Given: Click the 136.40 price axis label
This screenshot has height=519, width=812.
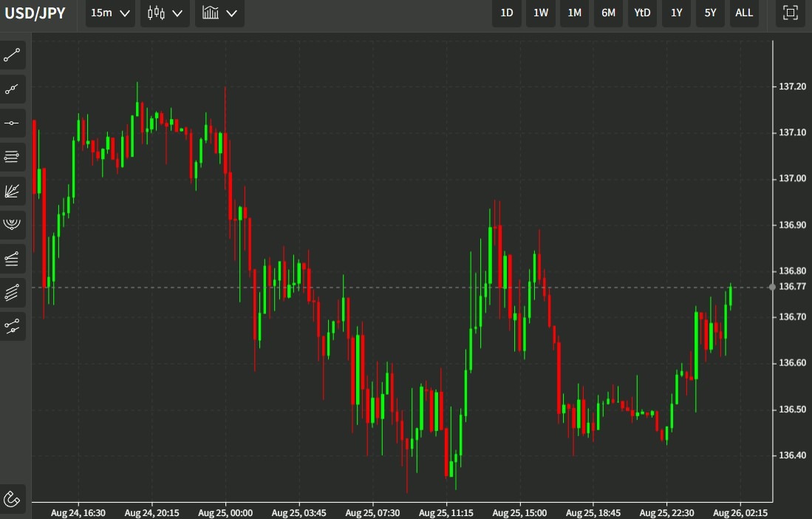Looking at the screenshot, I should click(792, 455).
